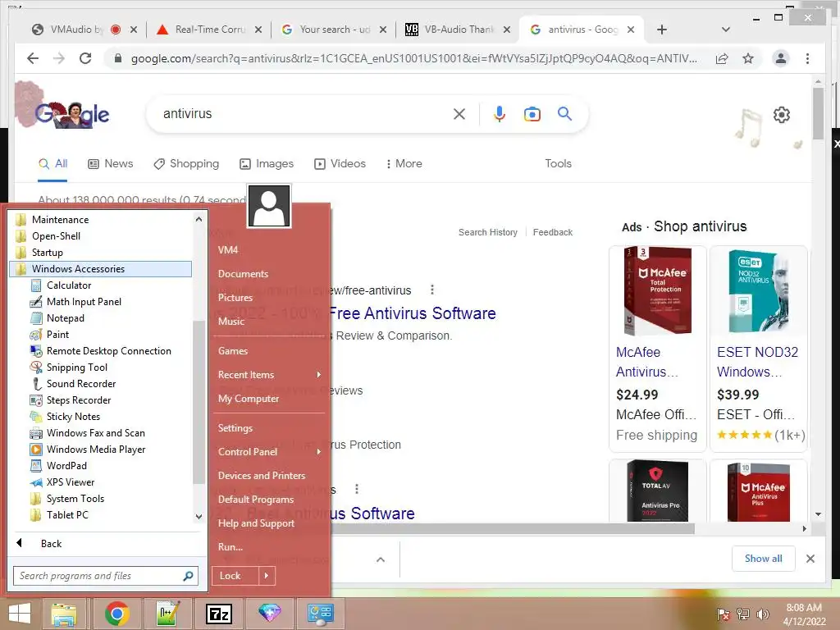Reload the current Chrome page
Screen dimensions: 840x630
click(85, 58)
